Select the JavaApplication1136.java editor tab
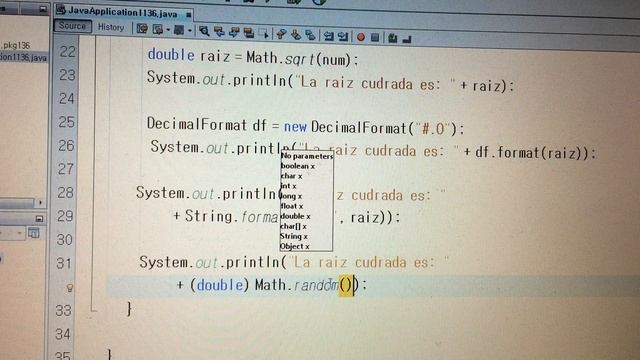The width and height of the screenshot is (640, 360). (124, 12)
